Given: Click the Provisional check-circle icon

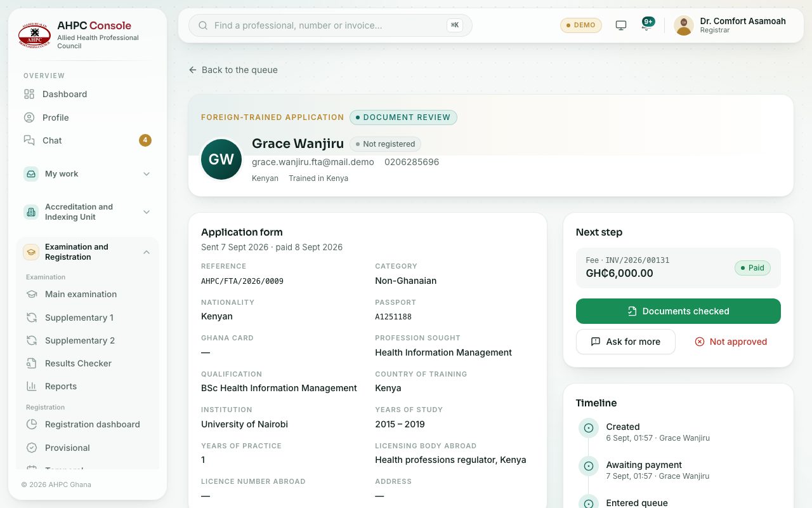Looking at the screenshot, I should click(x=32, y=448).
